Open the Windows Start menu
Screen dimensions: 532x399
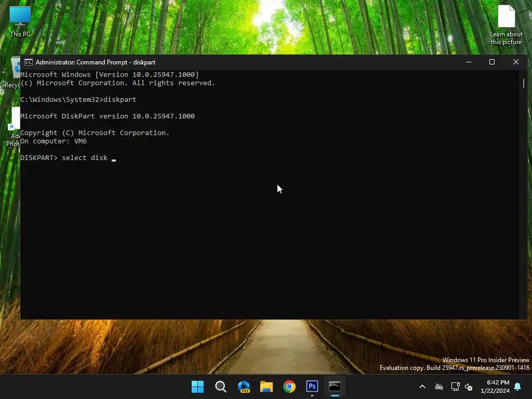197,387
